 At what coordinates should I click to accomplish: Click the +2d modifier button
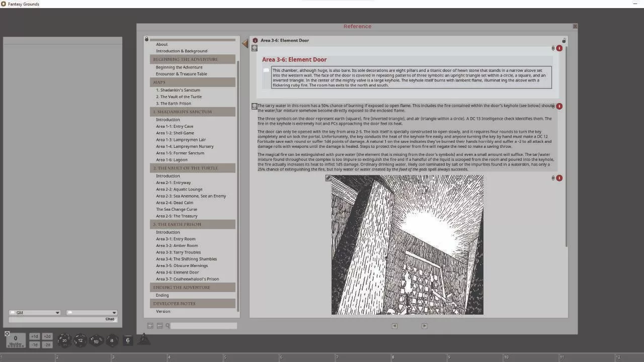click(x=47, y=336)
